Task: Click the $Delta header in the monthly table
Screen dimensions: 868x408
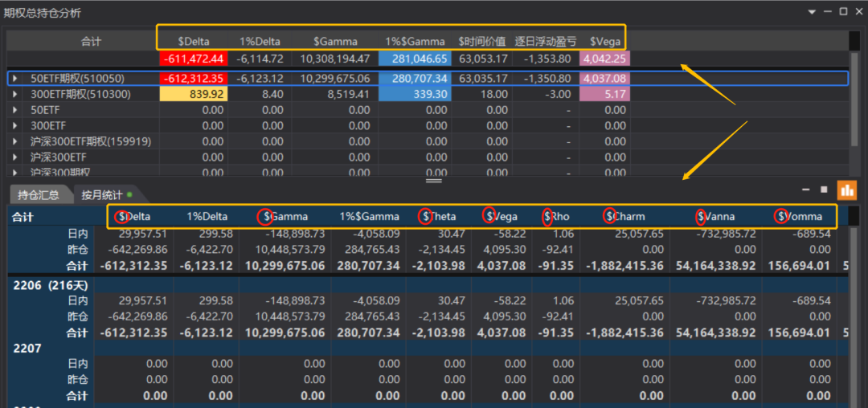Action: (133, 217)
